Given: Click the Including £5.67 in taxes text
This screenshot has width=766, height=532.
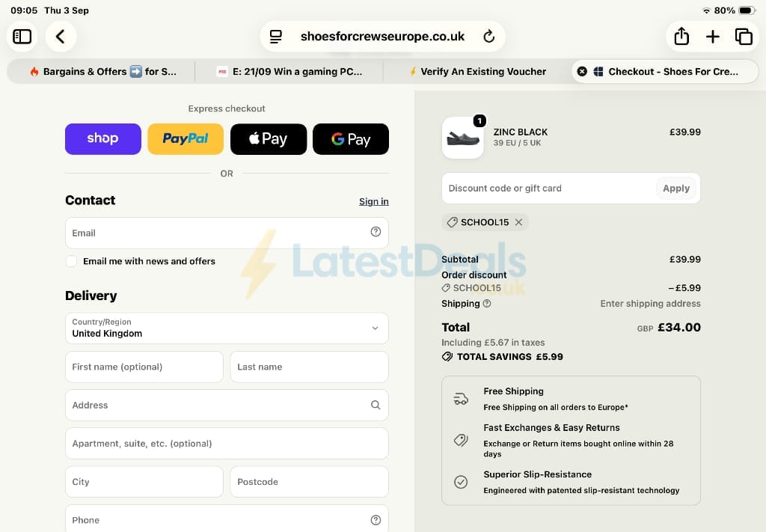Looking at the screenshot, I should click(493, 343).
